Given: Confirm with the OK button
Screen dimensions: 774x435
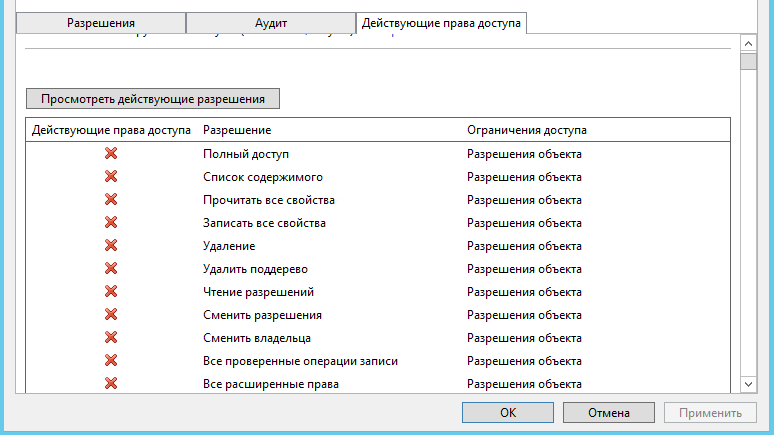Looking at the screenshot, I should coord(508,413).
